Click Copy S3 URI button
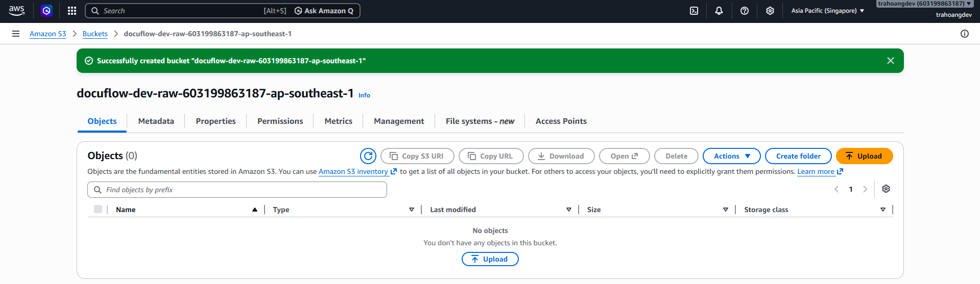 coord(417,156)
